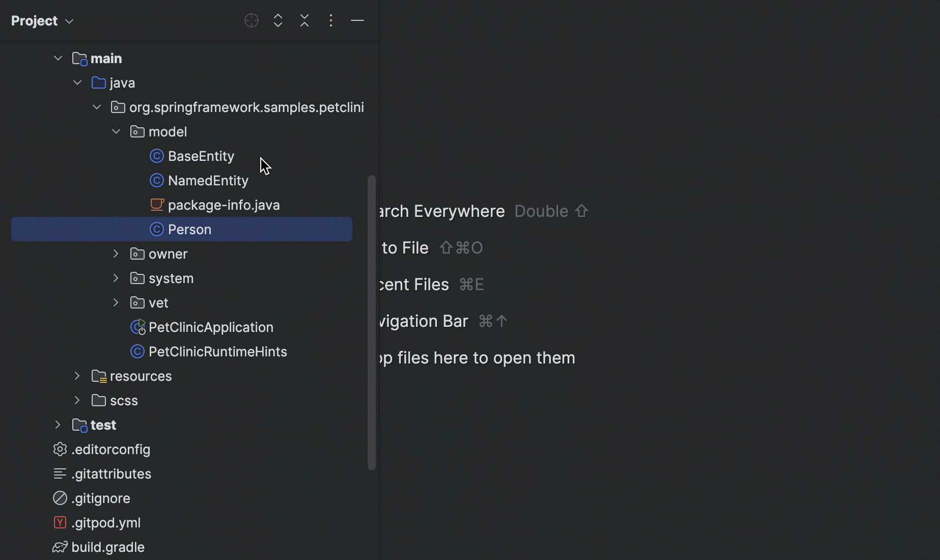The image size is (940, 560).
Task: Open the Project view dropdown
Action: click(x=43, y=21)
